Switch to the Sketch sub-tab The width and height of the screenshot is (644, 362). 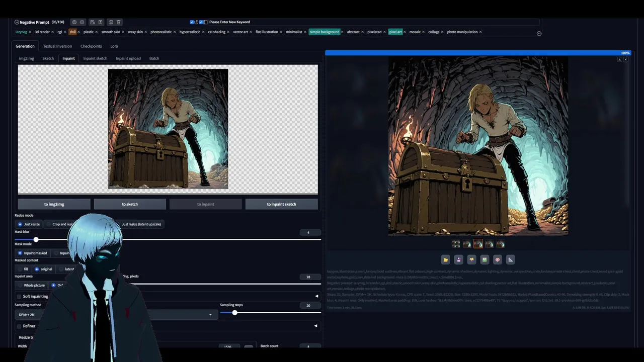pos(48,58)
